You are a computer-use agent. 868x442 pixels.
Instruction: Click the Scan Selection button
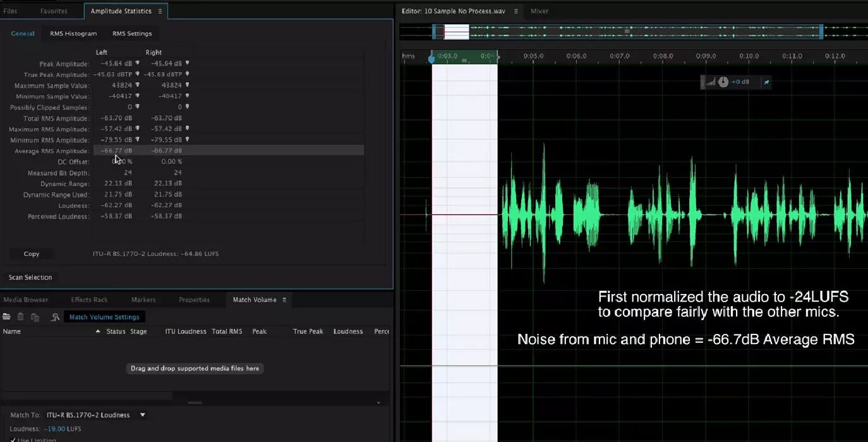coord(30,277)
